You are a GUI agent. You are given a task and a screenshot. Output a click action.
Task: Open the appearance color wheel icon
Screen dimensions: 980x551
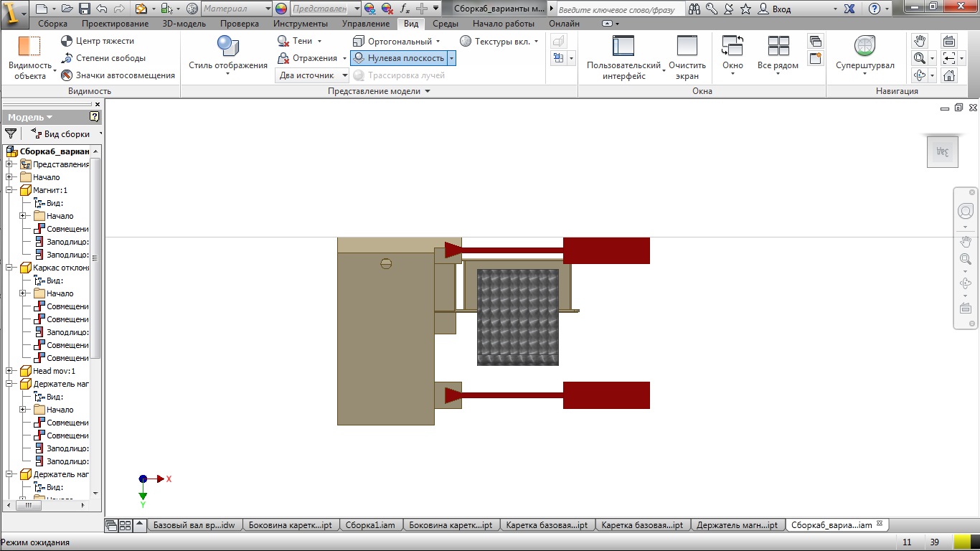click(x=281, y=9)
